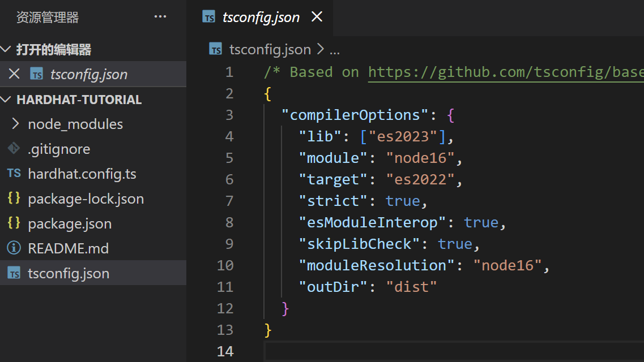The width and height of the screenshot is (644, 362).
Task: Click line number 7 in the gutter
Action: tap(229, 201)
